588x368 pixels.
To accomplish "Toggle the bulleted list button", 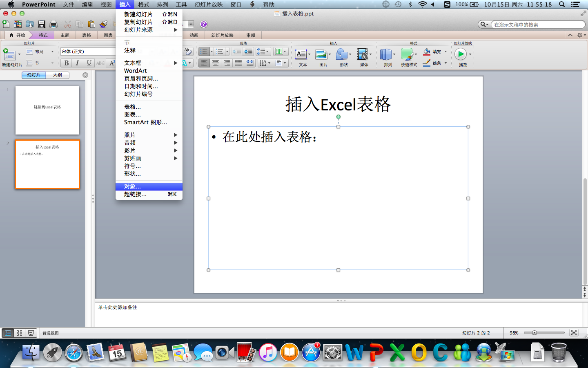I will pyautogui.click(x=204, y=52).
